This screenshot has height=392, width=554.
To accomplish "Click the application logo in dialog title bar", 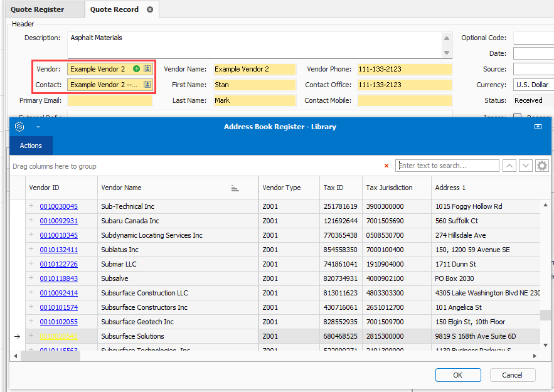I will click(x=19, y=127).
